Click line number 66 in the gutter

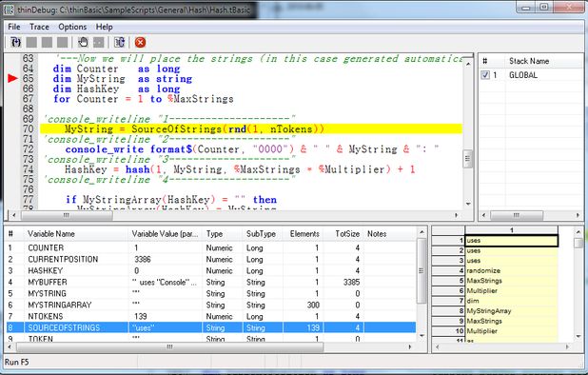click(x=29, y=89)
